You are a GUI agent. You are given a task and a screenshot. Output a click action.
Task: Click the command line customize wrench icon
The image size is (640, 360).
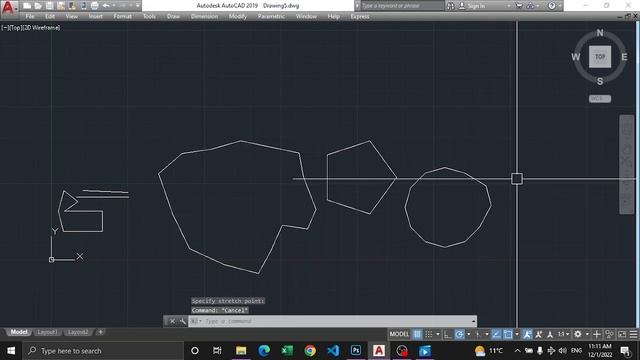[x=182, y=321]
